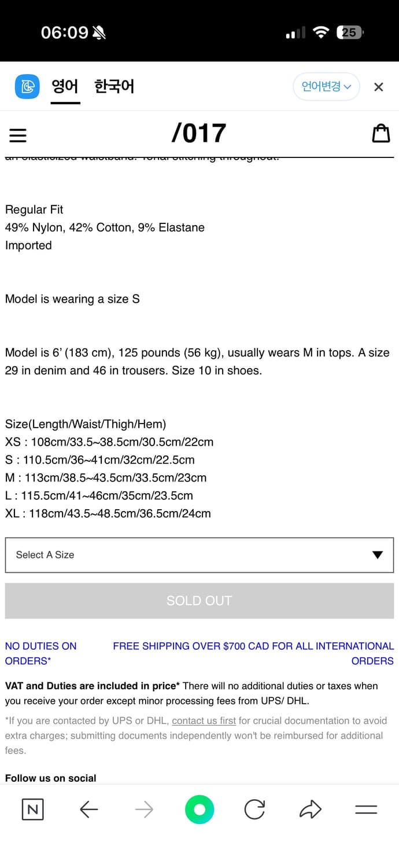This screenshot has height=868, width=399.
Task: Tap the SOLD OUT button
Action: (x=199, y=601)
